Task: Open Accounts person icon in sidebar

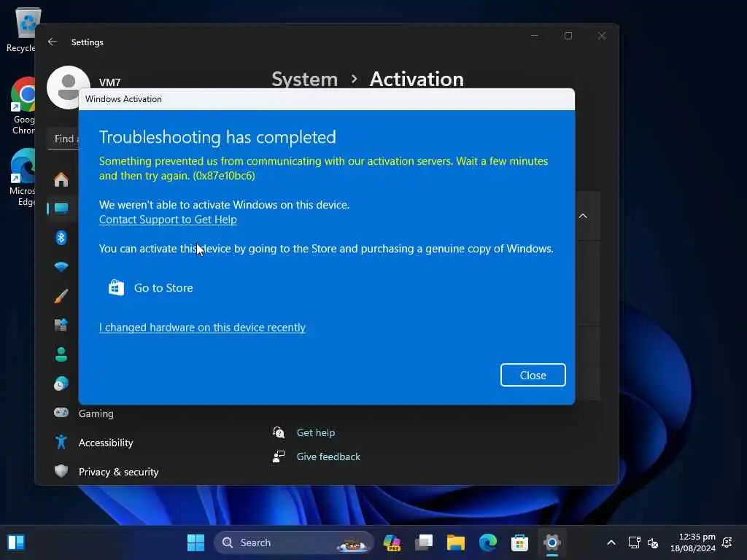Action: point(61,354)
